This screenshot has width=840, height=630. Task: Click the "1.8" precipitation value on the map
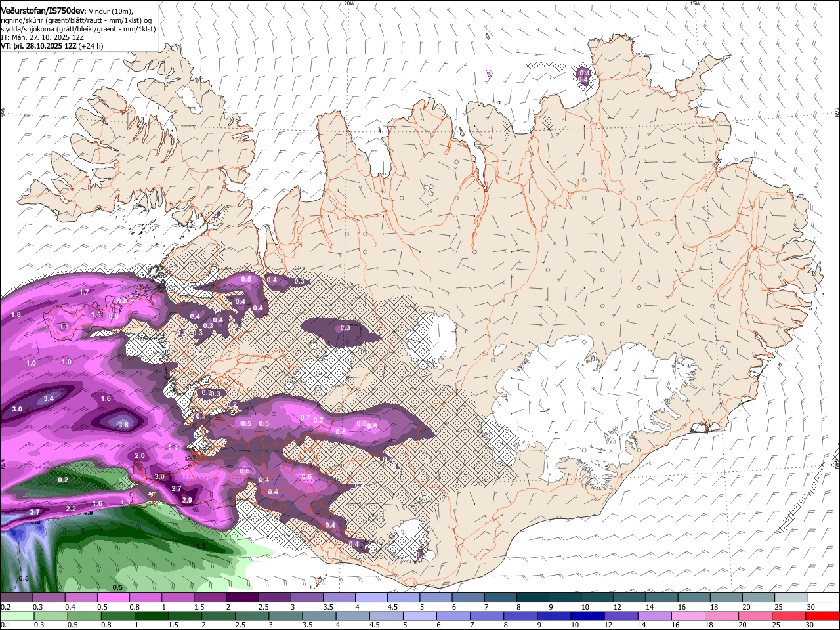16,315
